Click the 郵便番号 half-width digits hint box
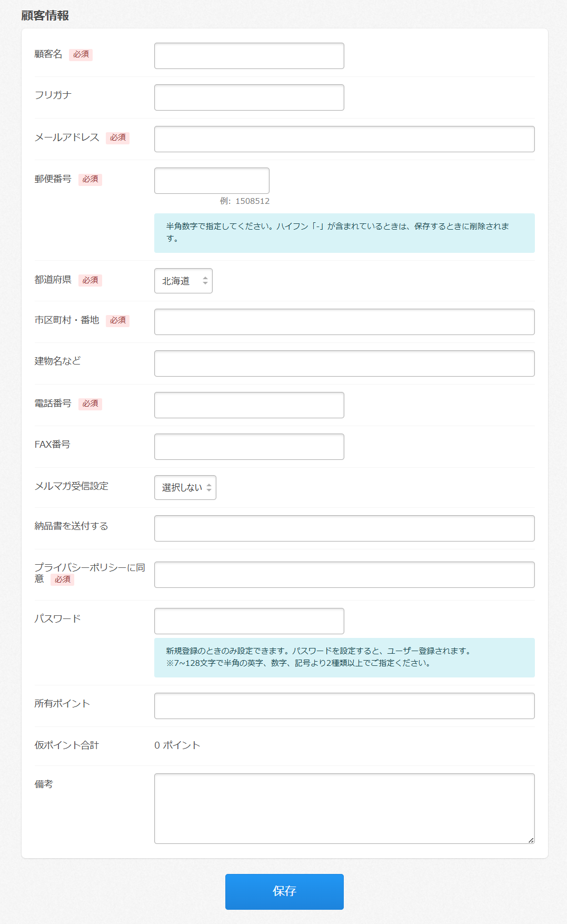 click(x=344, y=233)
